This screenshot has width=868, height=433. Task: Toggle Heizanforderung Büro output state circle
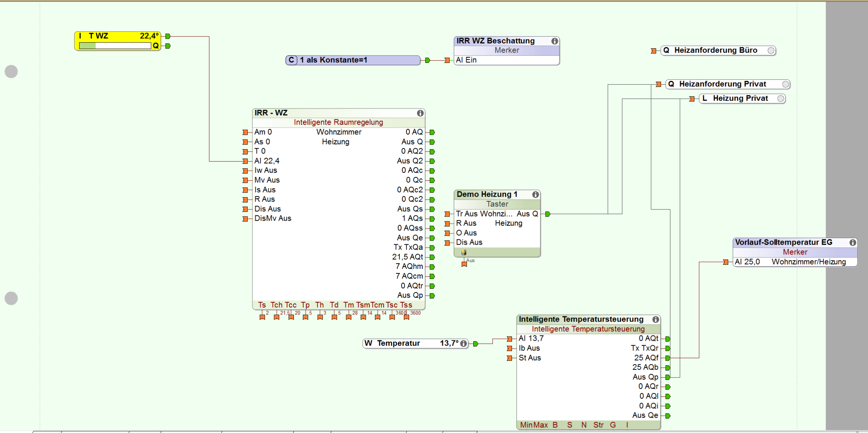771,50
